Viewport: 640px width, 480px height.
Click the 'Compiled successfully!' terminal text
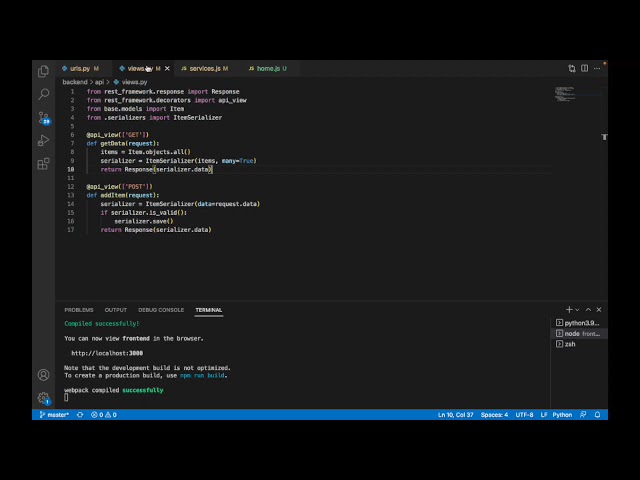[102, 324]
